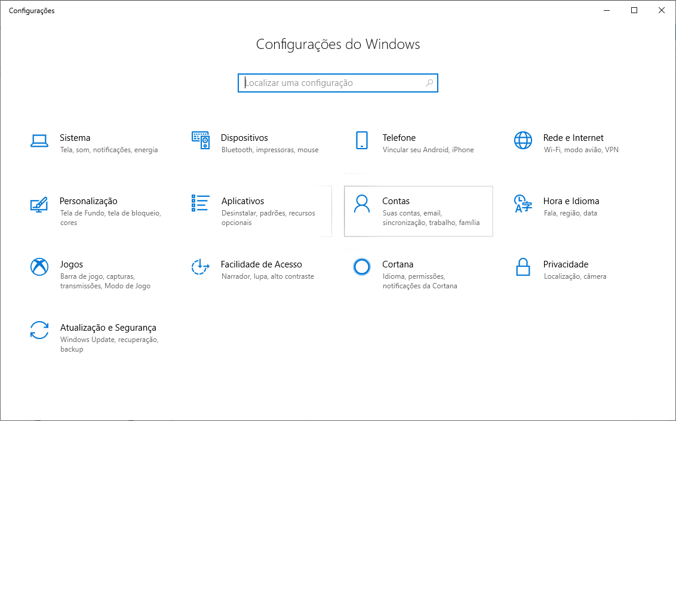Click the Sistema laptop icon
This screenshot has width=676, height=616.
(x=39, y=141)
